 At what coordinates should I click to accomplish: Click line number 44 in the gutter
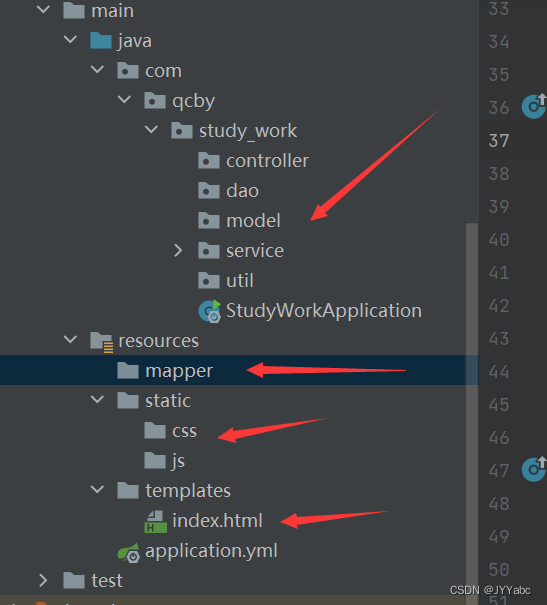pos(499,372)
